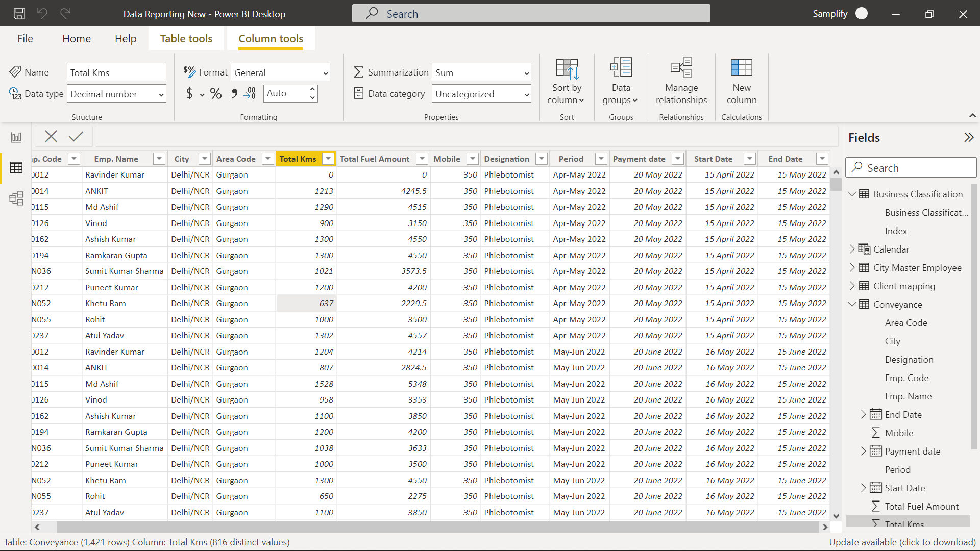
Task: Collapse the ribbon with the caret
Action: pyautogui.click(x=973, y=116)
